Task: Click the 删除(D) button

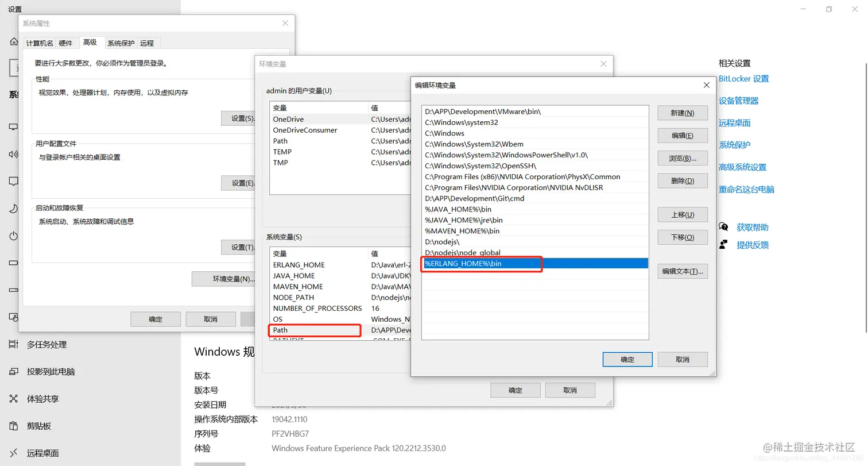Action: coord(682,180)
